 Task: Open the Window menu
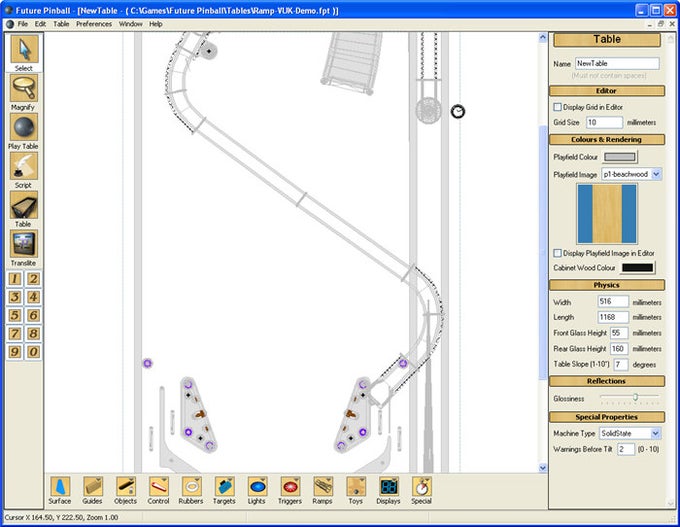click(x=131, y=24)
